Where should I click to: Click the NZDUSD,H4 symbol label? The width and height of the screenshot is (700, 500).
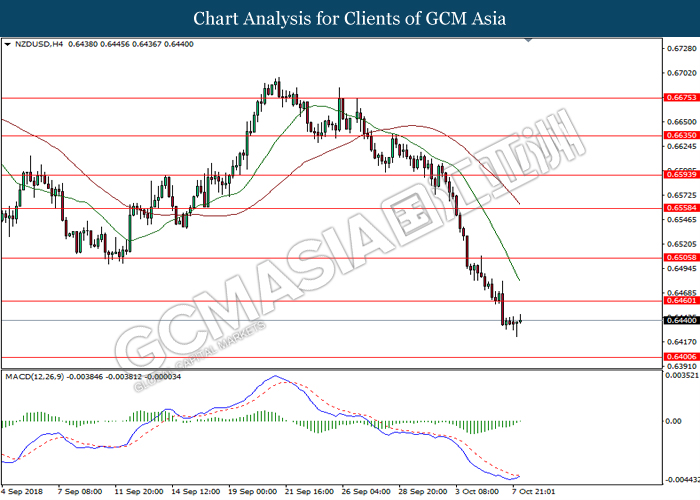(39, 44)
